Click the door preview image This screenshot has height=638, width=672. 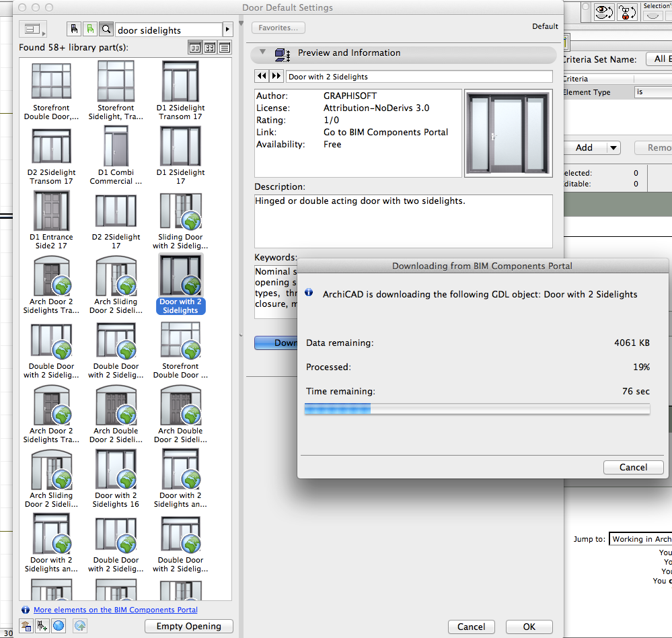pos(509,133)
